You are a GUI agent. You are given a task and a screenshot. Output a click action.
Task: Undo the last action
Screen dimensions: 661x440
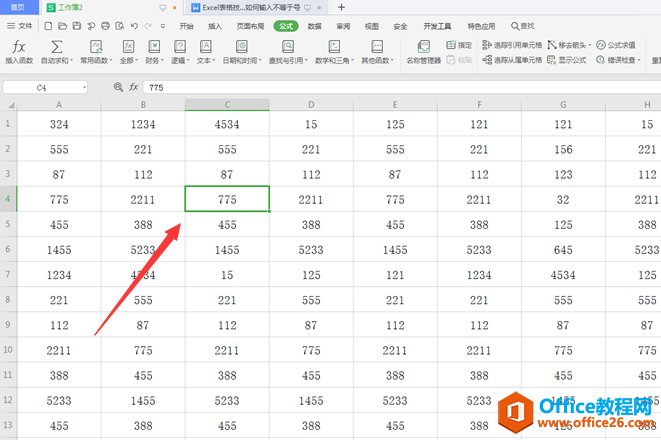coord(134,26)
